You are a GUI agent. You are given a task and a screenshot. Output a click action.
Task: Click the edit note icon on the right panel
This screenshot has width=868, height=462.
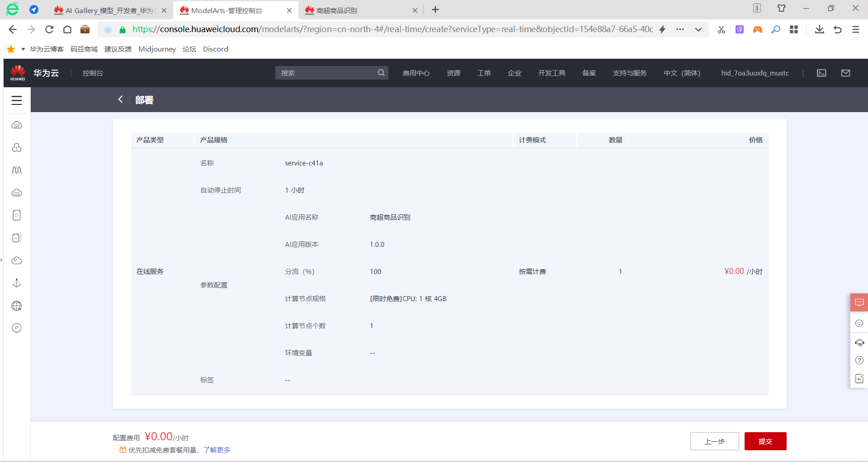pyautogui.click(x=859, y=379)
